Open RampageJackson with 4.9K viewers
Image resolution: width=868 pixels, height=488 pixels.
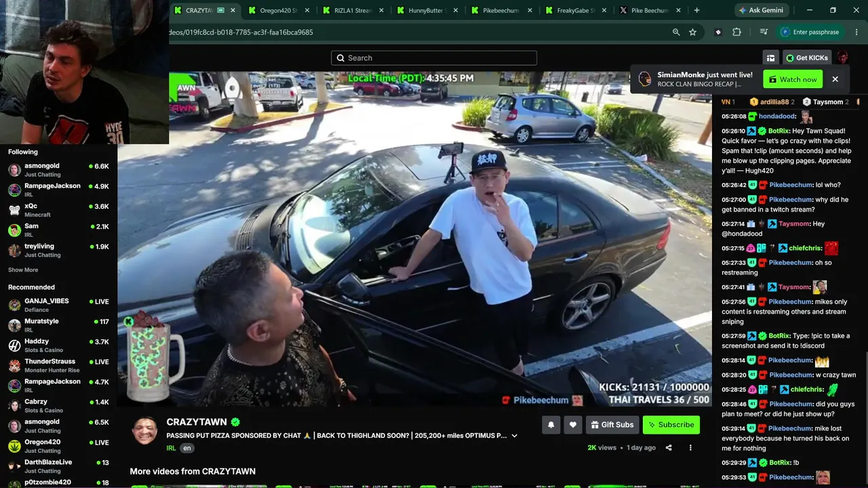point(58,190)
